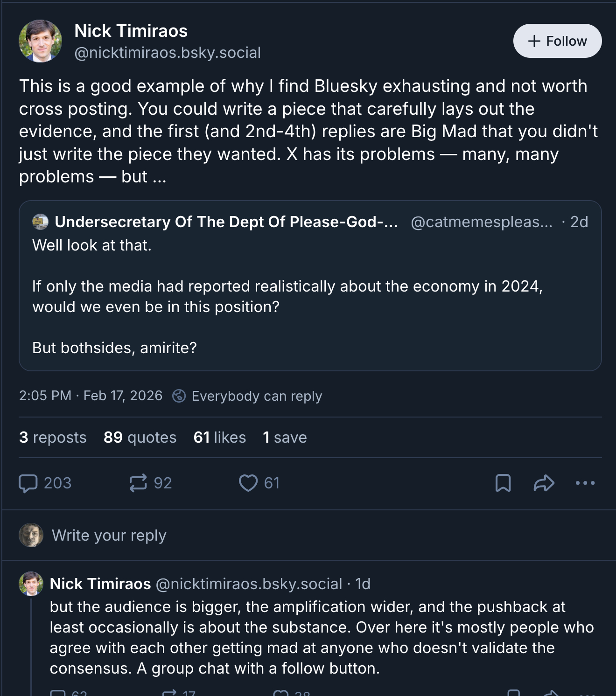Click the quoted post author's small avatar
616x696 pixels.
[41, 222]
